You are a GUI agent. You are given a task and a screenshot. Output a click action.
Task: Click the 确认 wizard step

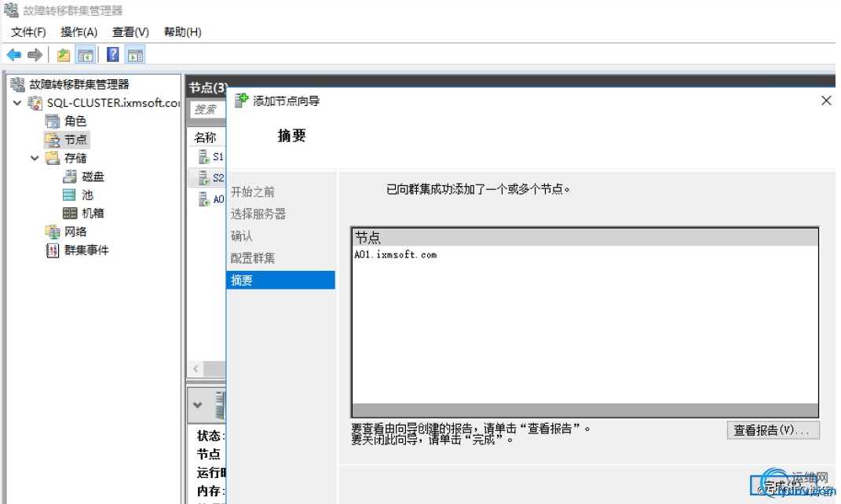pyautogui.click(x=241, y=236)
